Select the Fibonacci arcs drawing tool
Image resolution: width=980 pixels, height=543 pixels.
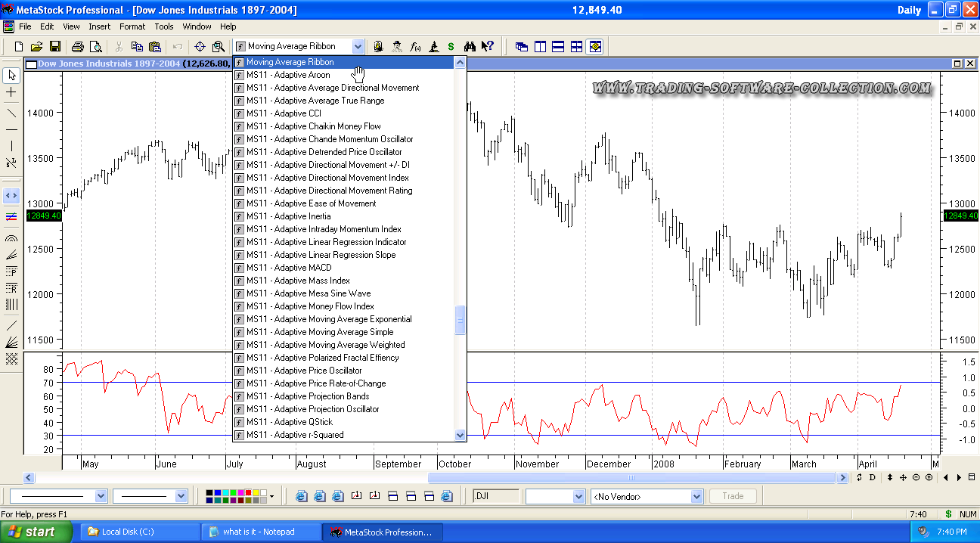tap(11, 238)
